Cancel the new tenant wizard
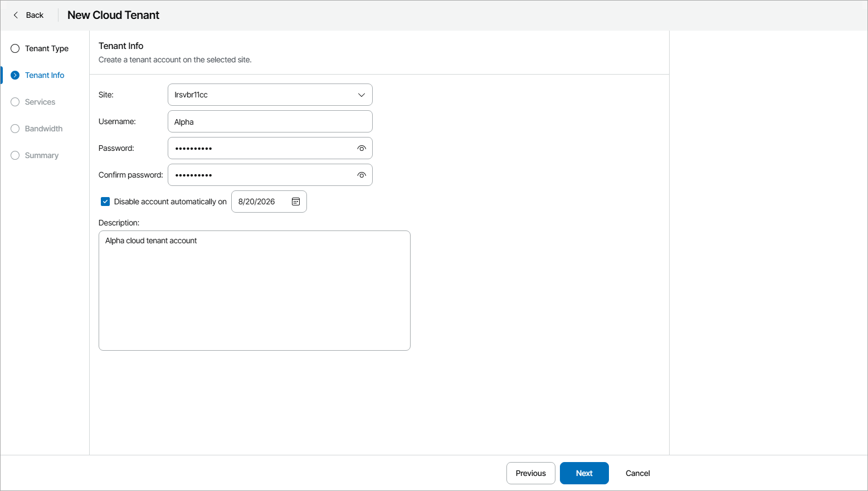Image resolution: width=868 pixels, height=491 pixels. tap(637, 473)
